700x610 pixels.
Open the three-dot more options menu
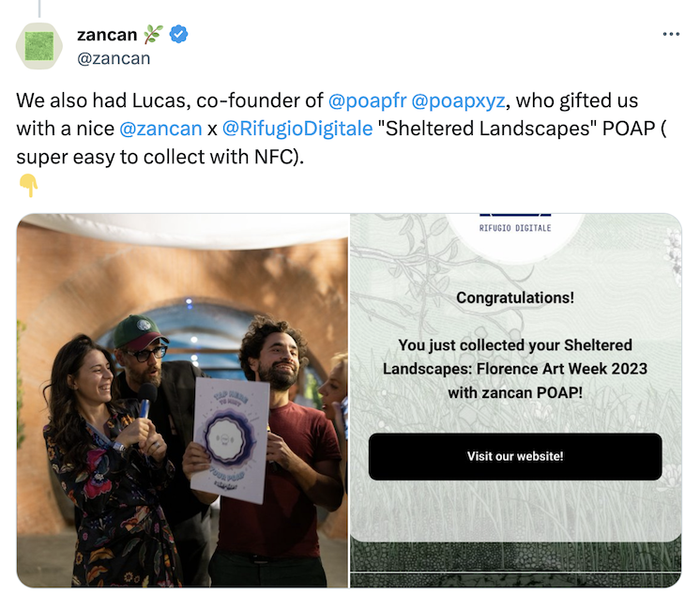671,34
